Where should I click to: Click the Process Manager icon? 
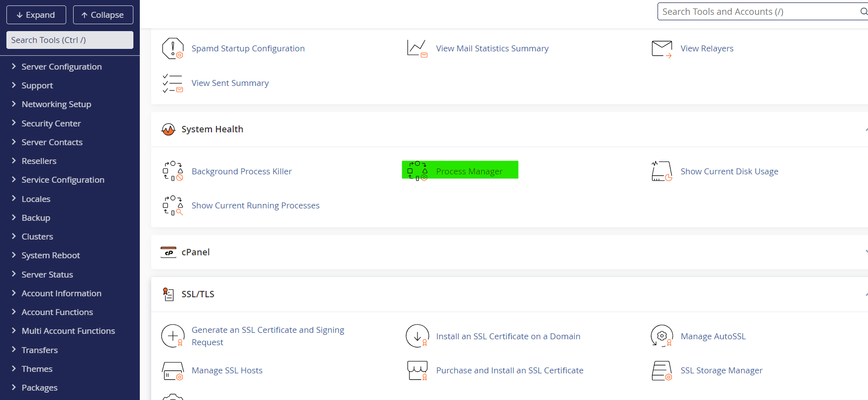pos(417,171)
